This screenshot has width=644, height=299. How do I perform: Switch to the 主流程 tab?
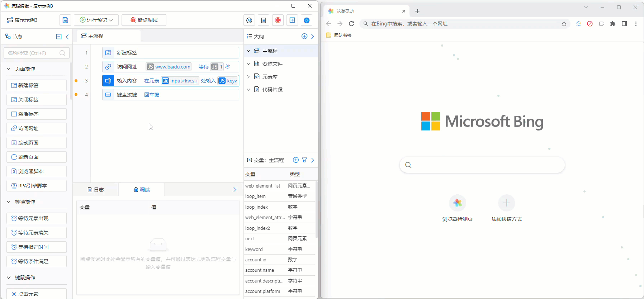click(x=108, y=36)
